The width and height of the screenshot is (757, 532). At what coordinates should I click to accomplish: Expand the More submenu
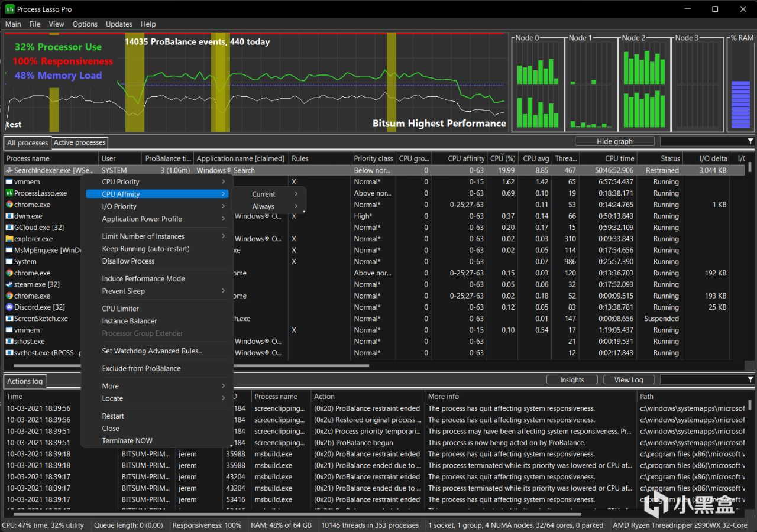(x=157, y=386)
